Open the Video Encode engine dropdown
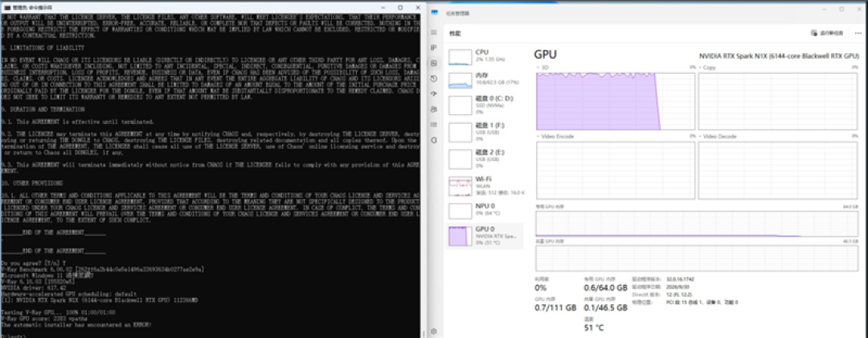868x338 pixels. coord(555,136)
